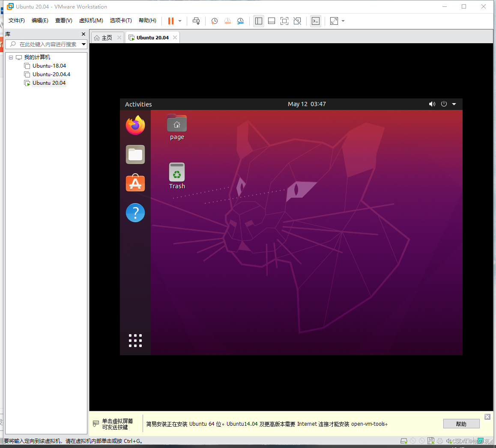
Task: Toggle the thumbnail bar view
Action: tap(272, 21)
